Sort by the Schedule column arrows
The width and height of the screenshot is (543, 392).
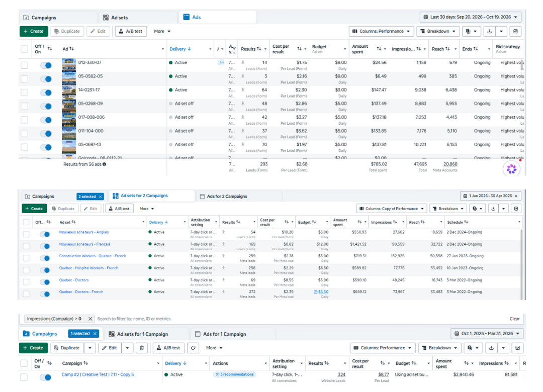click(x=466, y=222)
